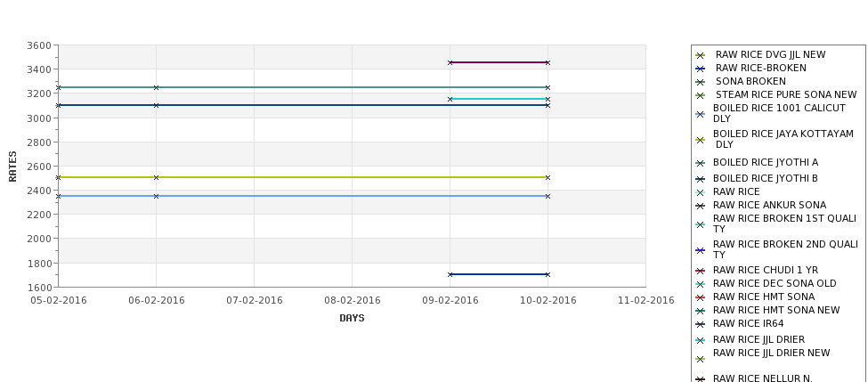
Task: Click the RAW RICE-BROKEN legend marker icon
Action: [x=701, y=69]
